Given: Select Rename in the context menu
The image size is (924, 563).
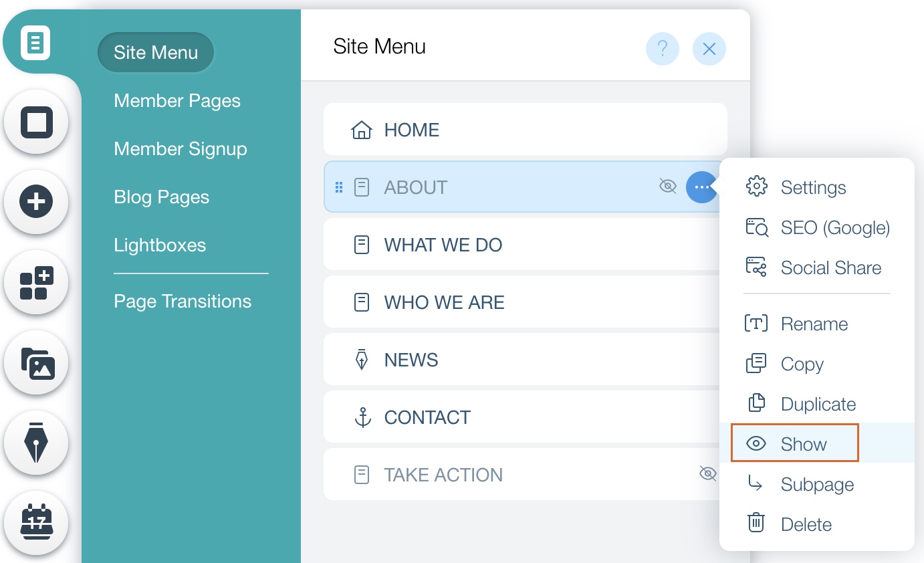Looking at the screenshot, I should click(x=814, y=324).
